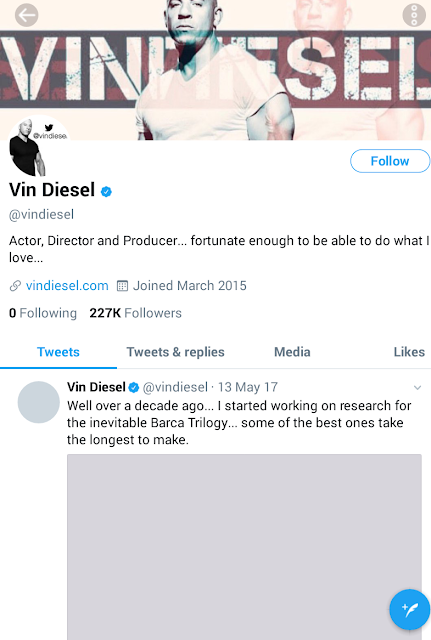Tap the link icon beside vindiesel.com

pos(15,286)
